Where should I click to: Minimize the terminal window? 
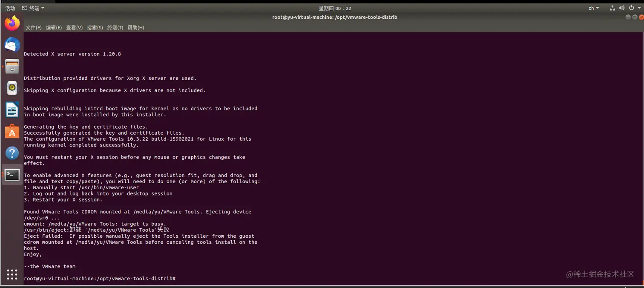(x=628, y=17)
